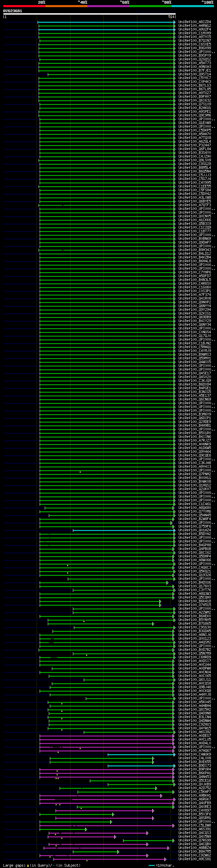
Task: Click the white query sequence bar
Action: coord(89,14)
